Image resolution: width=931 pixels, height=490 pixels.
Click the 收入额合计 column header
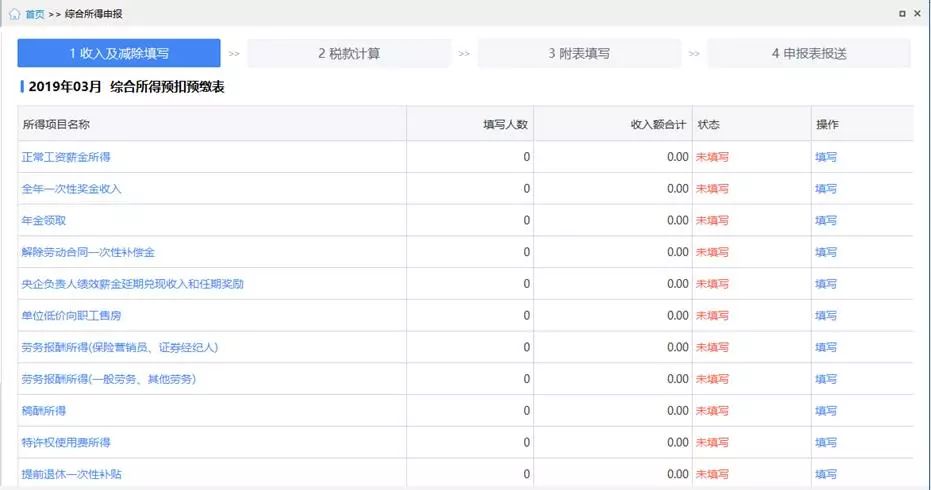coord(657,124)
